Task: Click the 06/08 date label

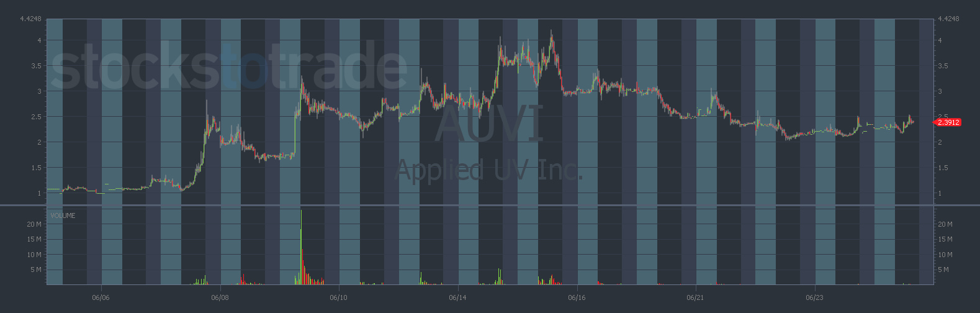Action: [x=220, y=298]
